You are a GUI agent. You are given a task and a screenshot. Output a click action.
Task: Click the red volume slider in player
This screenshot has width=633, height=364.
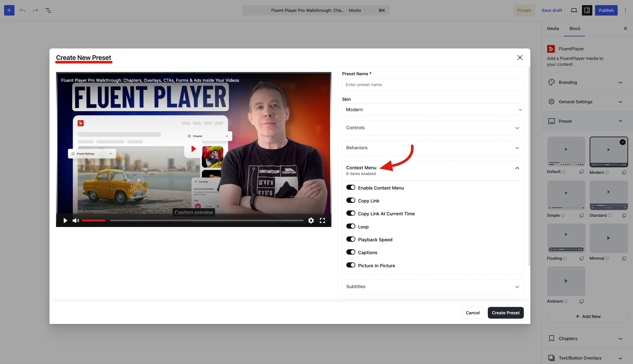point(93,220)
